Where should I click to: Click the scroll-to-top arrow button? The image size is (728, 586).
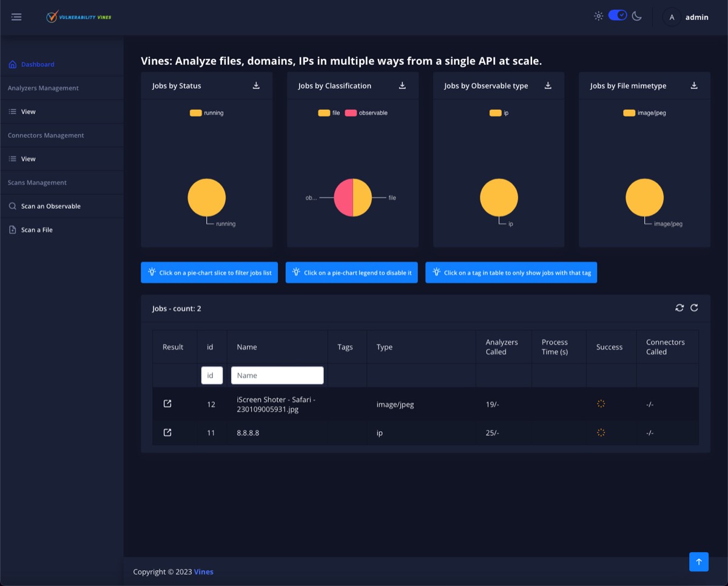tap(699, 562)
